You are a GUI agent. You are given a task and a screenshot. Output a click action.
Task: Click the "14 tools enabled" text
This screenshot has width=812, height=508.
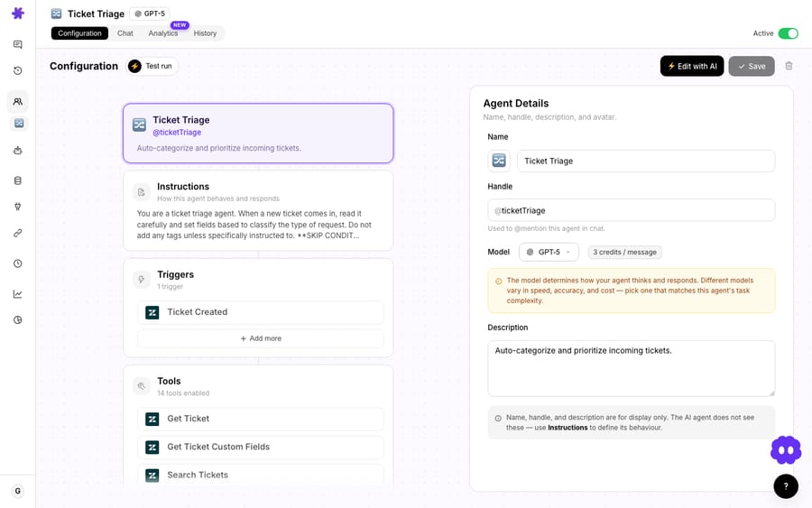coord(183,393)
